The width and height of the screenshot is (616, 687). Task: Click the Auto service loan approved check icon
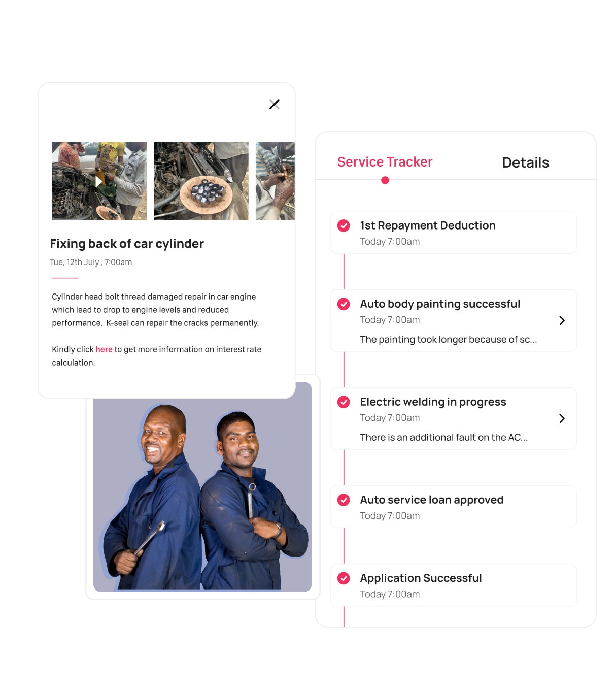pos(344,500)
